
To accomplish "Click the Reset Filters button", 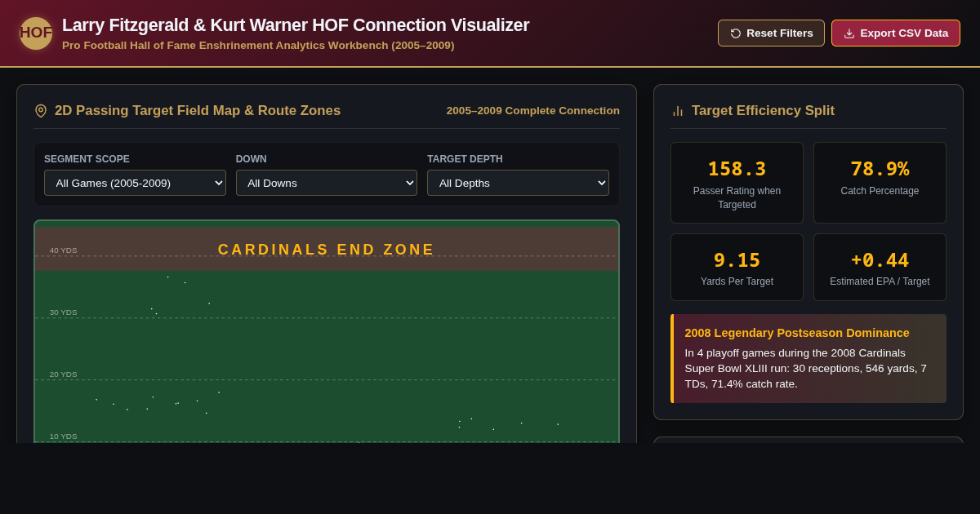I will [x=771, y=33].
